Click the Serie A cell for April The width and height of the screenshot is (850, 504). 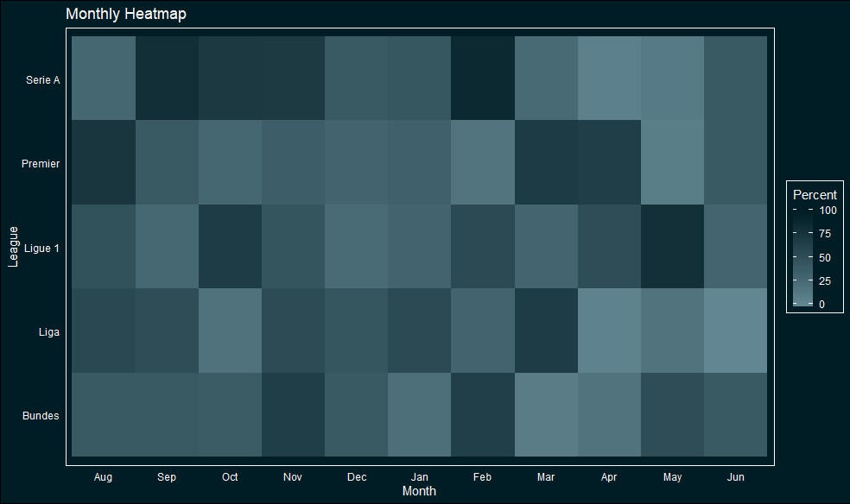(609, 79)
